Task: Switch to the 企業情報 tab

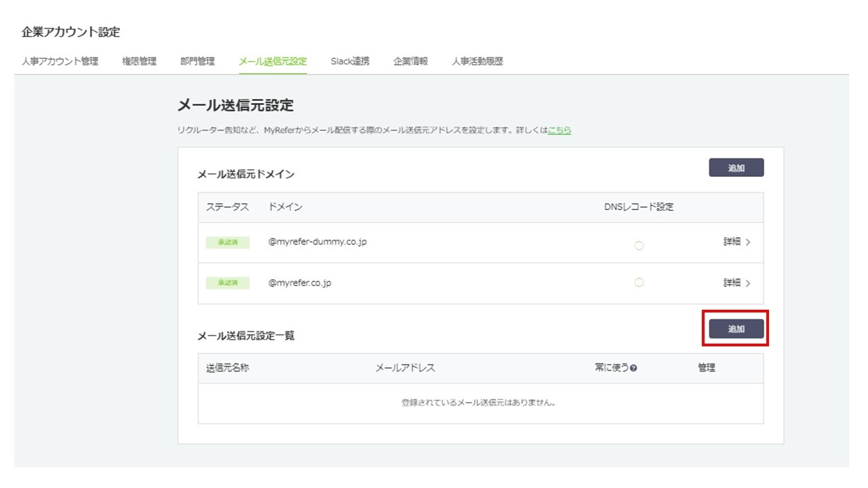Action: tap(410, 62)
